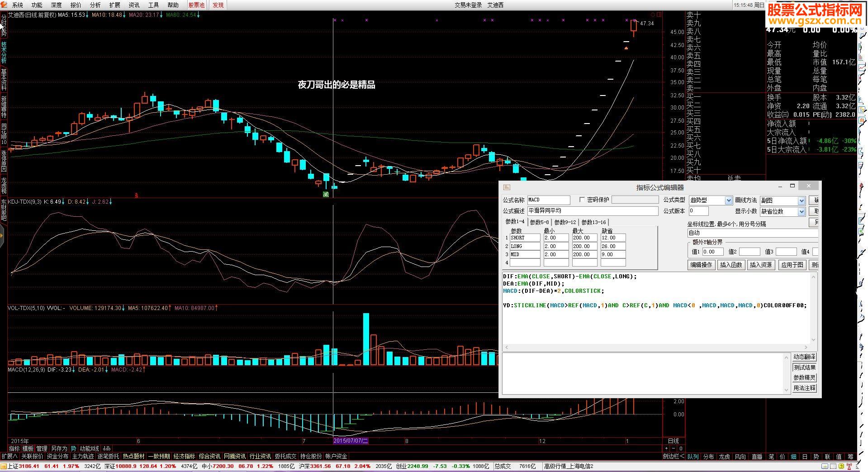This screenshot has height=472, width=868.
Task: Open the 热点题材 bottom tab
Action: 134,457
